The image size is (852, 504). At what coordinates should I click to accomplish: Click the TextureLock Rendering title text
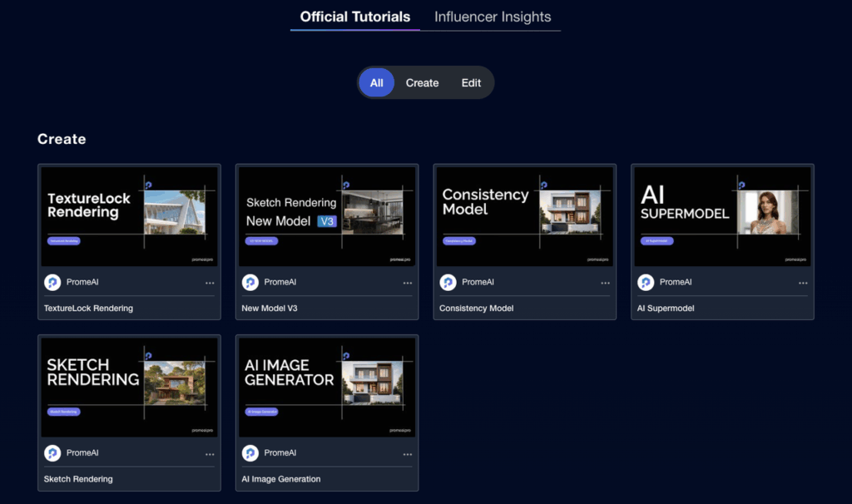(x=88, y=308)
